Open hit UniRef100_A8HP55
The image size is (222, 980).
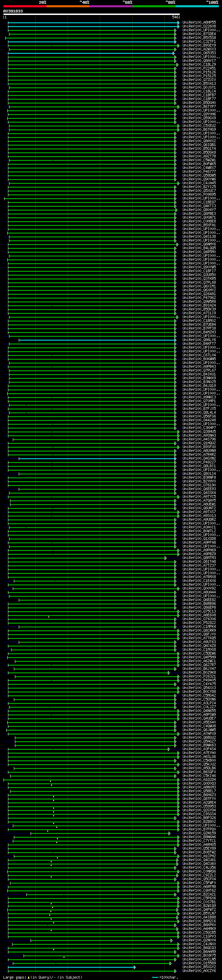[x=199, y=23]
